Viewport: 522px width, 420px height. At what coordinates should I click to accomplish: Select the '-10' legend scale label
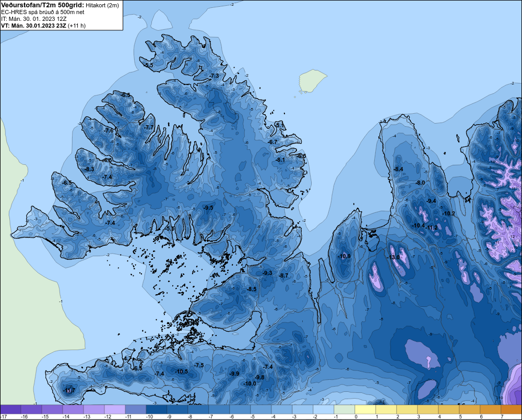click(149, 417)
